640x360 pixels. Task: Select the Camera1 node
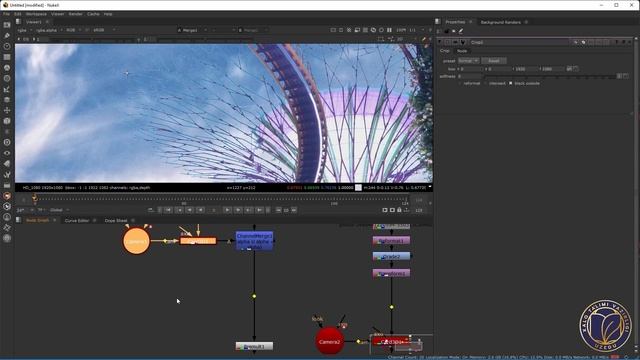[136, 241]
